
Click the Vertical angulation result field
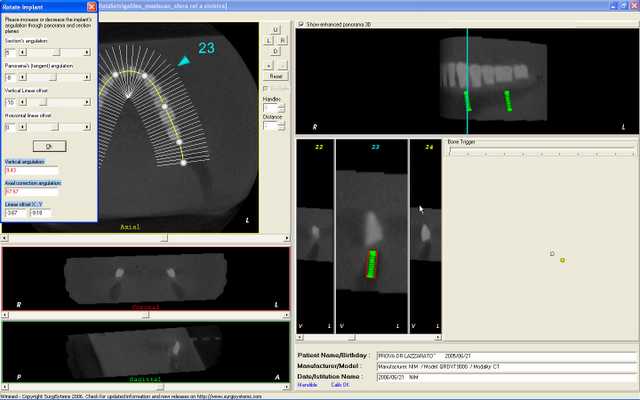point(31,170)
